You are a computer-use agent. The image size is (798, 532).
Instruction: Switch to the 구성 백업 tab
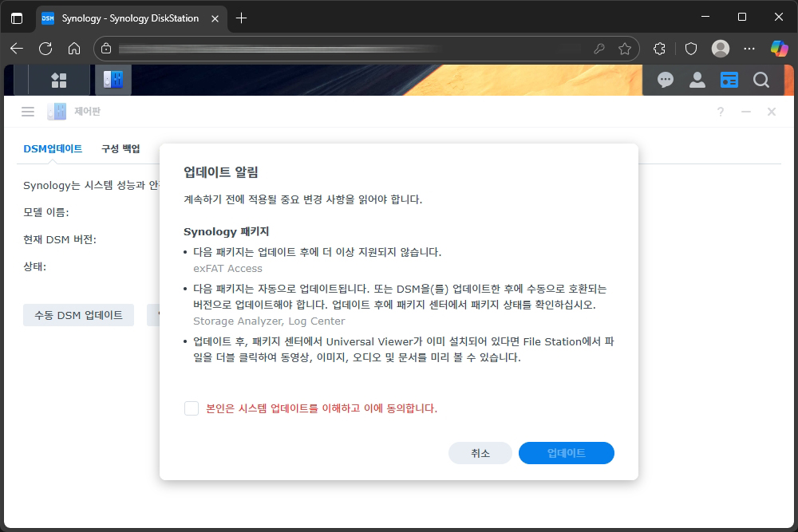[x=120, y=148]
